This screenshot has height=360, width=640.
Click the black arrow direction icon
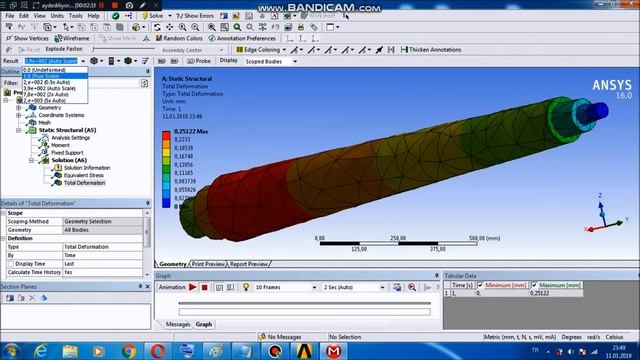[x=379, y=50]
